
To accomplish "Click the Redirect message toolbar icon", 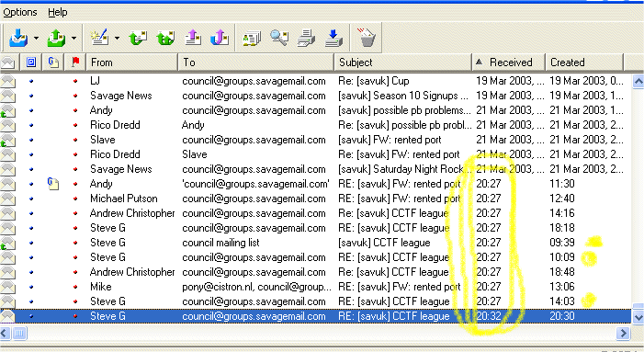I will (x=220, y=38).
